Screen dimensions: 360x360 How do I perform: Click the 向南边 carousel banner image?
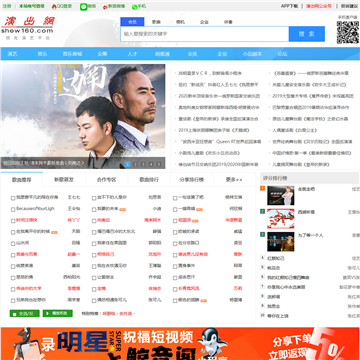coord(83,116)
